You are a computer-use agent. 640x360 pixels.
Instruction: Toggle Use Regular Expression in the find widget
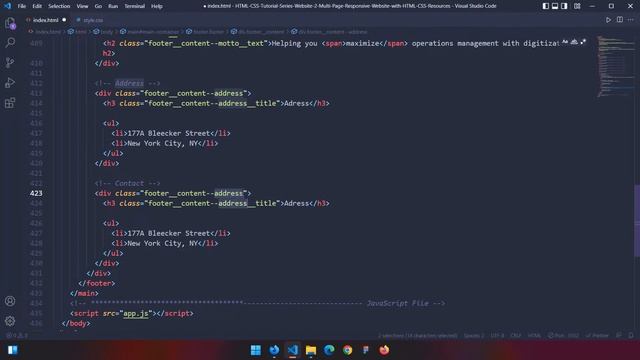(583, 42)
